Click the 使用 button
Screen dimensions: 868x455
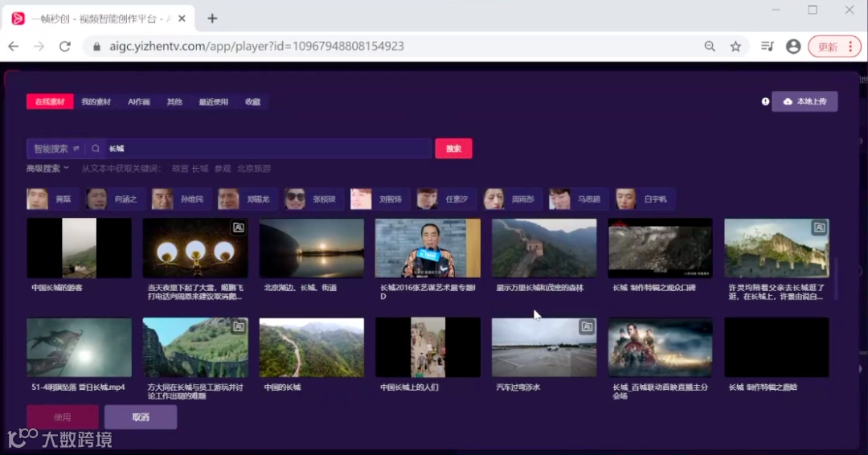[63, 416]
